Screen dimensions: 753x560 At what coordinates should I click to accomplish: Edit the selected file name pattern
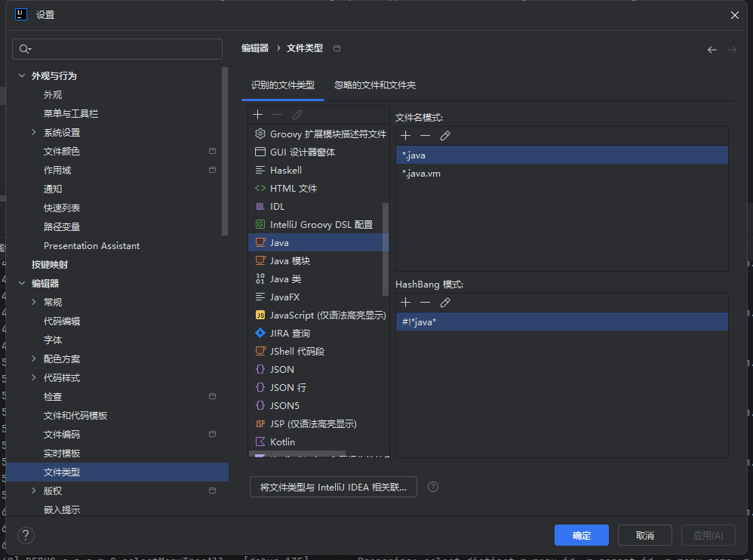[445, 136]
